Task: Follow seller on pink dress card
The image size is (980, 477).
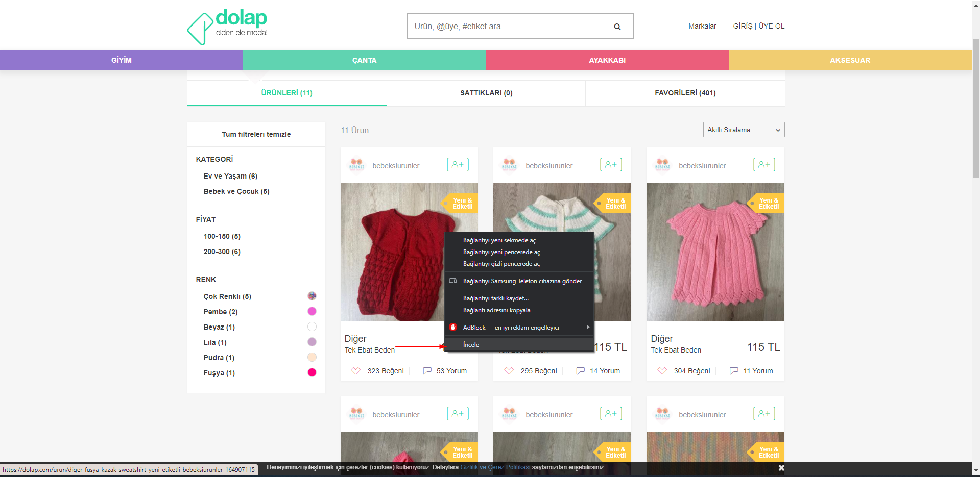Action: [764, 165]
